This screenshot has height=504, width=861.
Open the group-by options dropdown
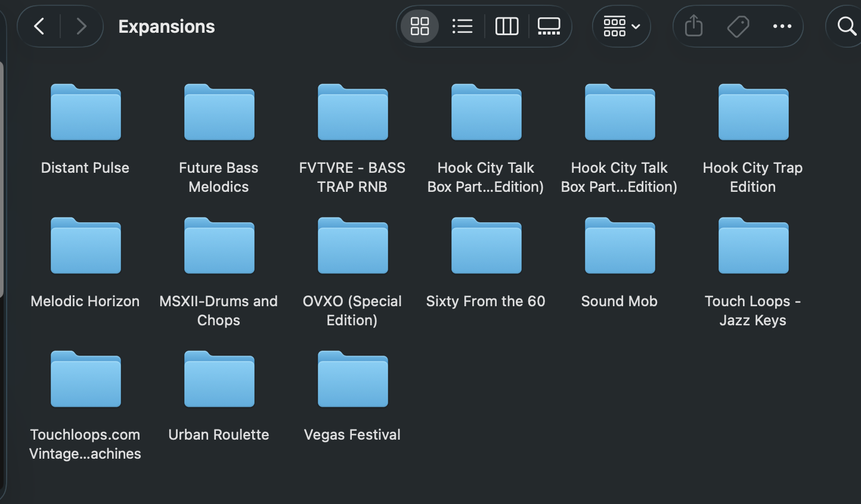(621, 26)
